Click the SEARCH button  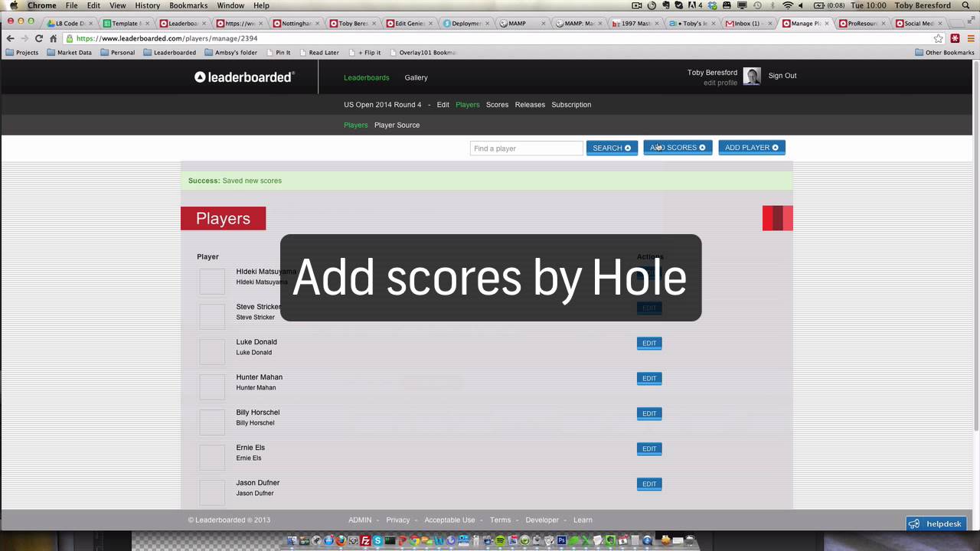612,148
